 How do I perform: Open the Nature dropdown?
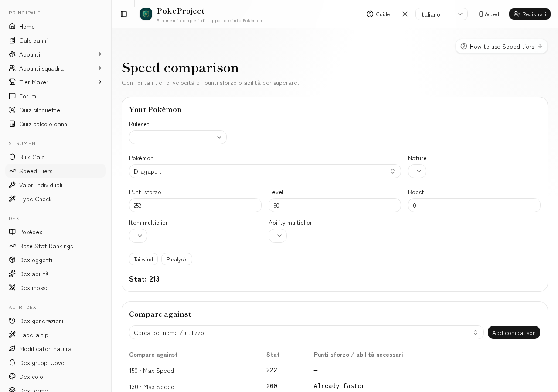coord(417,171)
